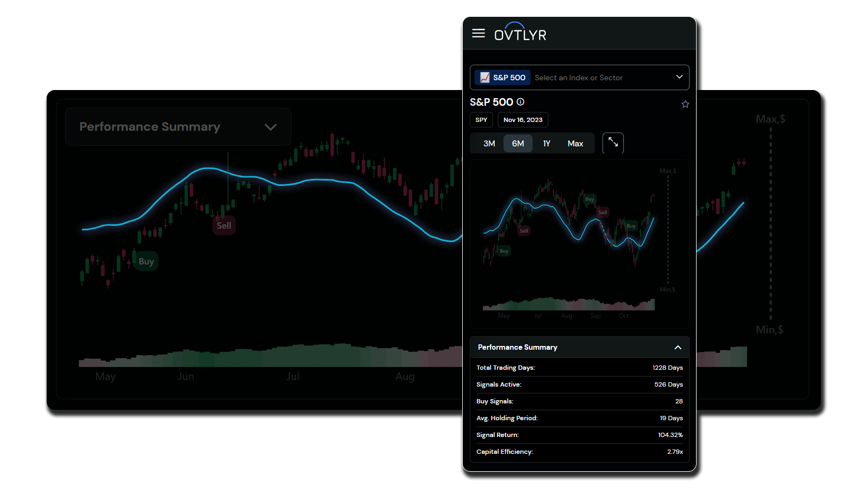Click the OVTLYR logo
Screen dimensions: 868x488
coord(520,32)
